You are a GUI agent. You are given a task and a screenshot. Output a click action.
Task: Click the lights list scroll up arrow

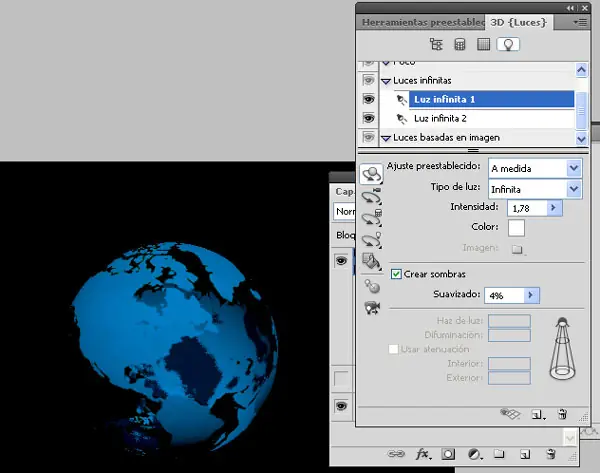click(x=581, y=70)
